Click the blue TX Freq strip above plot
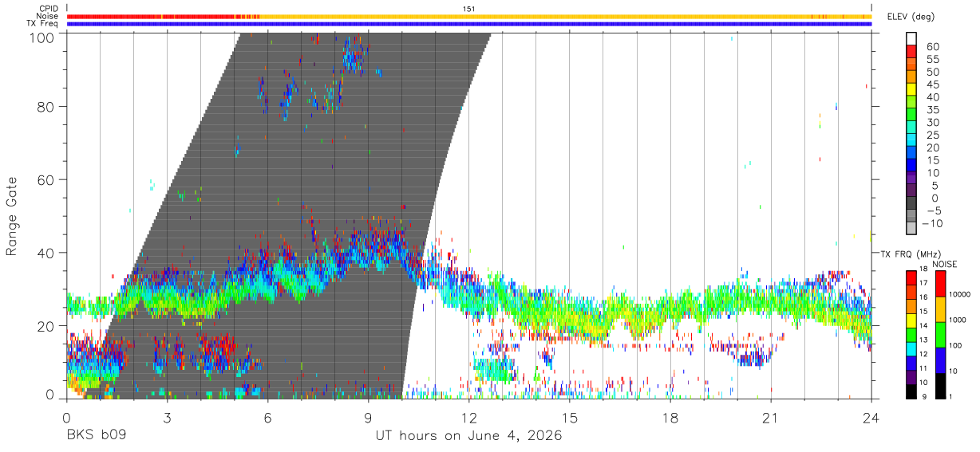This screenshot has height=452, width=980. tap(469, 24)
